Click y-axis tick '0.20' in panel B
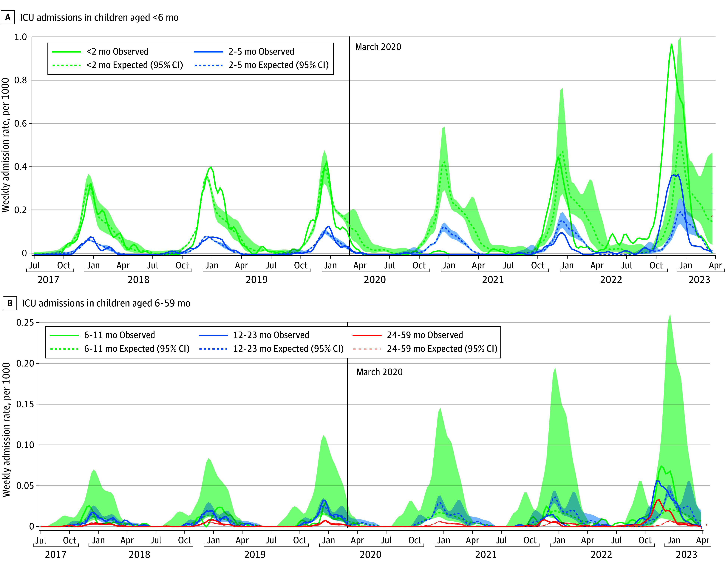The image size is (728, 570). (x=25, y=363)
